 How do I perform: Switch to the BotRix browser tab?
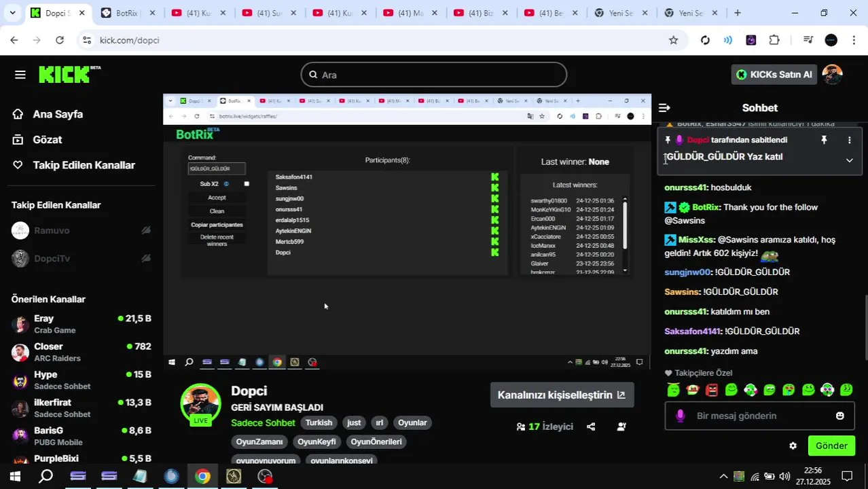(128, 13)
